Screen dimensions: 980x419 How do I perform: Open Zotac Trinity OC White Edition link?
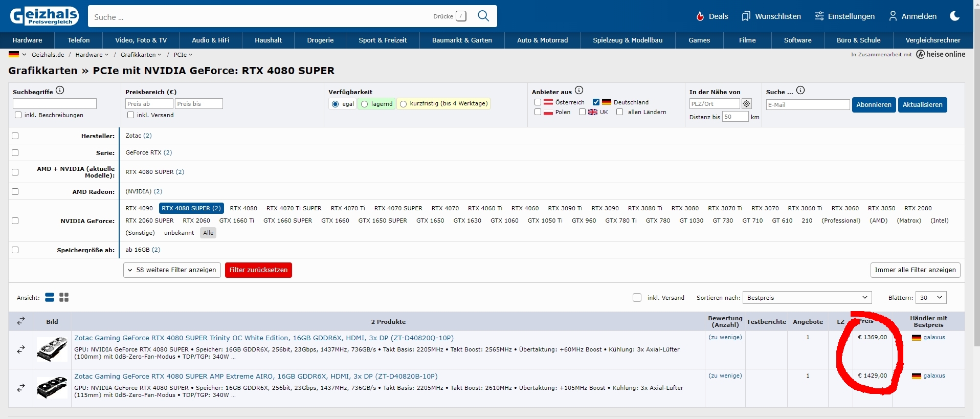[264, 338]
